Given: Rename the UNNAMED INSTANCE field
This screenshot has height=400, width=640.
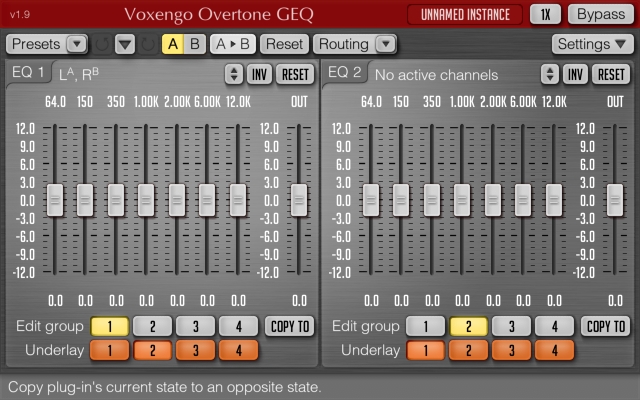Looking at the screenshot, I should [465, 15].
